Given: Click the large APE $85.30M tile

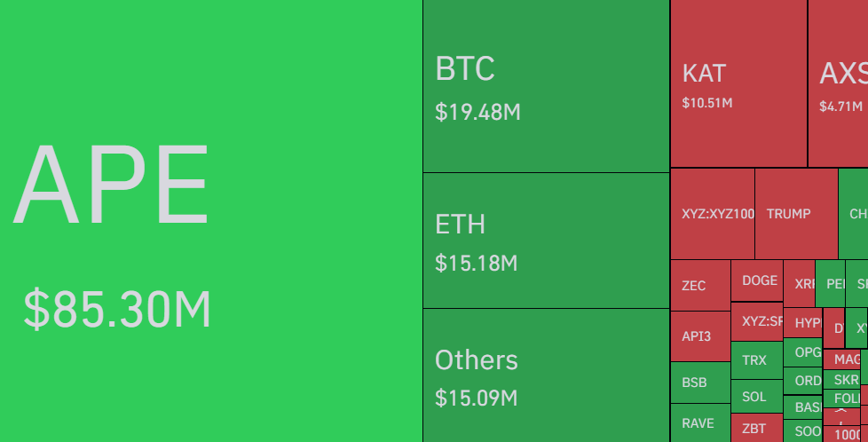Looking at the screenshot, I should click(x=211, y=221).
